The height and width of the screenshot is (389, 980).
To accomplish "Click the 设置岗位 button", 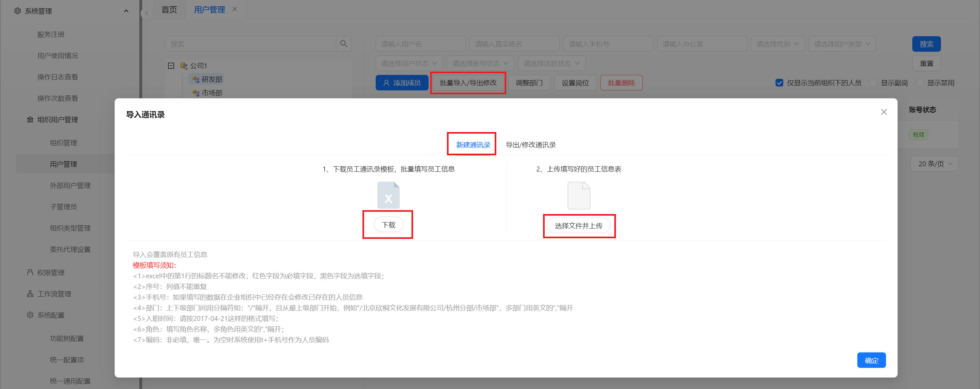I will coord(575,83).
